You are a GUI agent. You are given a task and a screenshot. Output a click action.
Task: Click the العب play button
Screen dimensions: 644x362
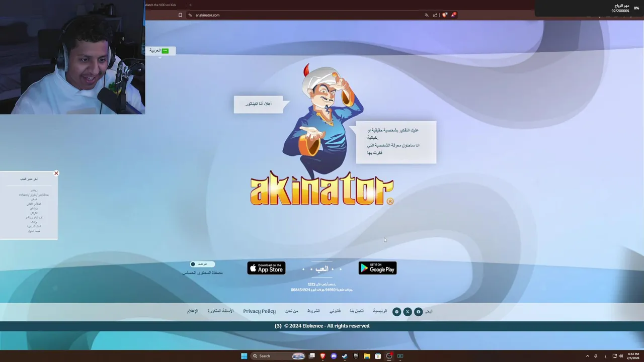321,269
